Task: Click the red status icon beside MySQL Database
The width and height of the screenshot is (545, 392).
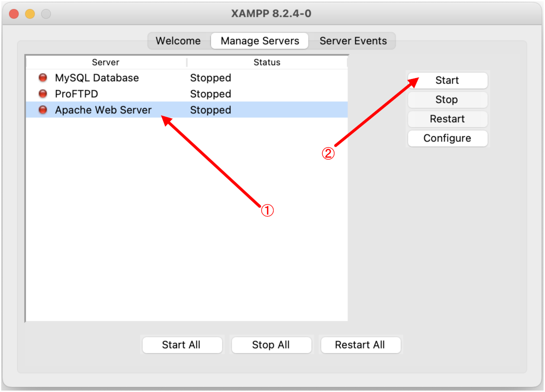Action: [x=43, y=78]
